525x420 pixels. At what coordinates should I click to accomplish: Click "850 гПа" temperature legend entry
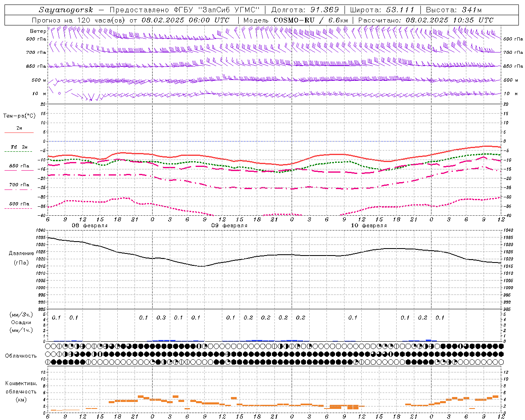[x=19, y=166]
